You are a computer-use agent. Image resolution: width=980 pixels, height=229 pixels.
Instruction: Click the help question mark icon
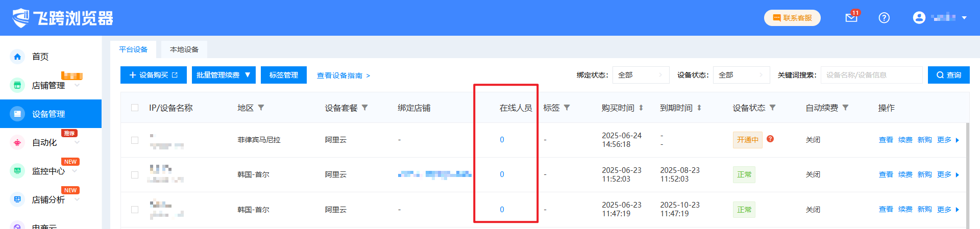point(884,18)
